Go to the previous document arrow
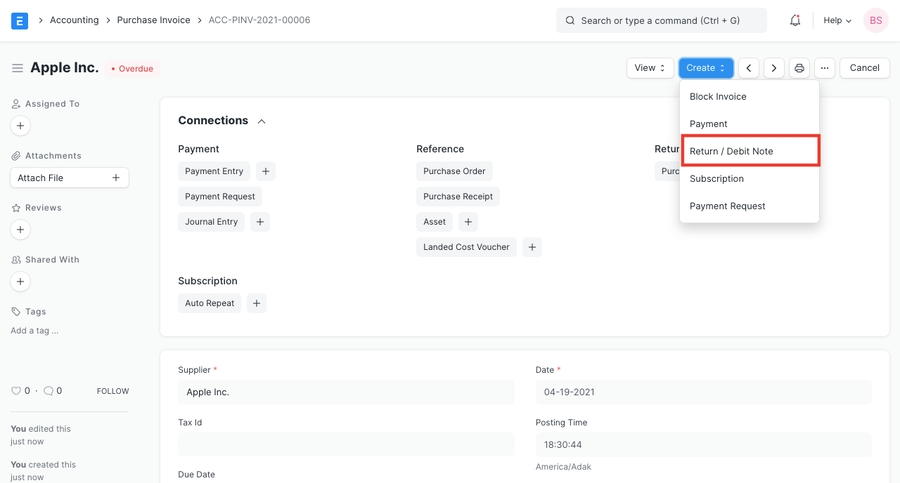The image size is (900, 483). tap(749, 68)
